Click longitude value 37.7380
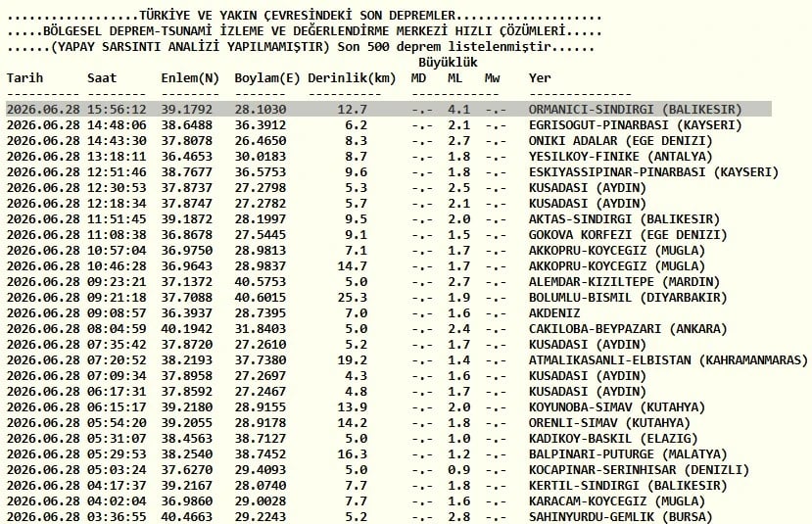Image resolution: width=812 pixels, height=524 pixels. click(260, 359)
